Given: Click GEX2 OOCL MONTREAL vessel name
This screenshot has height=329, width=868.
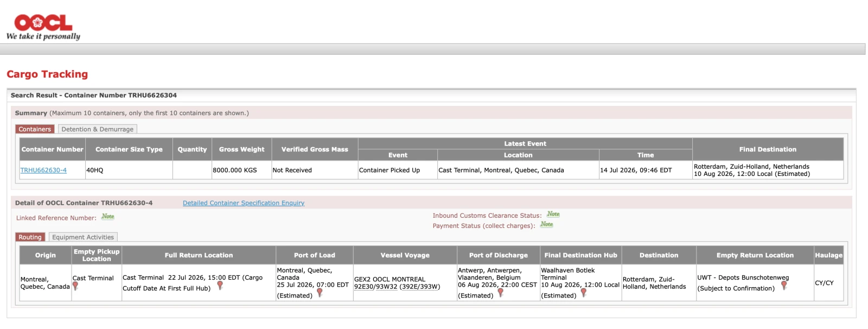Looking at the screenshot, I should [x=390, y=279].
